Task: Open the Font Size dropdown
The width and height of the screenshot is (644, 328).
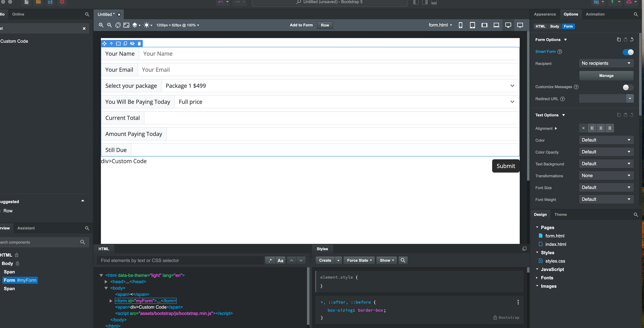Action: pos(606,187)
